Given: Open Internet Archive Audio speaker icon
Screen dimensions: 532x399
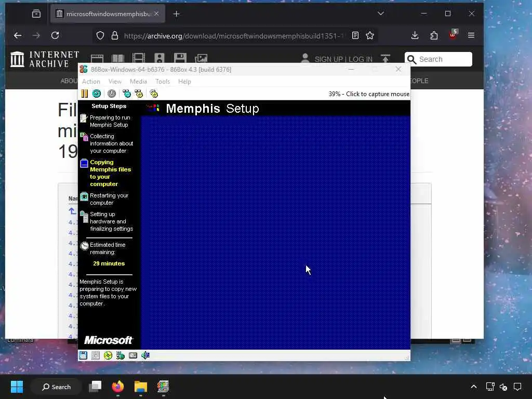Looking at the screenshot, I should (x=159, y=59).
